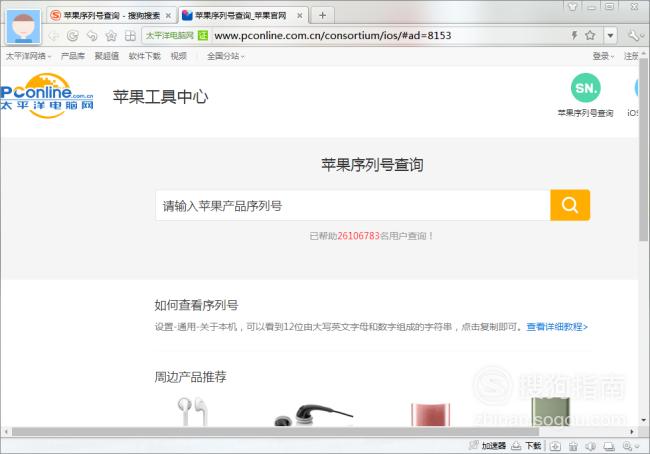Click the URL address field
This screenshot has height=454, width=650.
coord(332,36)
